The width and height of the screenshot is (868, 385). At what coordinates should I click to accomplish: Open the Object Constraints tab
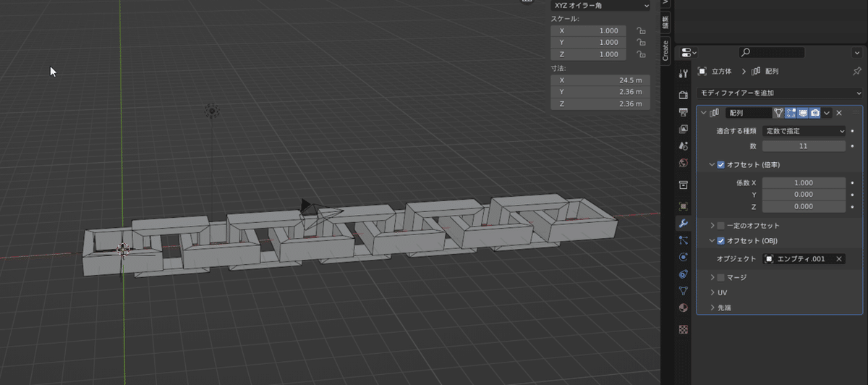coord(684,274)
